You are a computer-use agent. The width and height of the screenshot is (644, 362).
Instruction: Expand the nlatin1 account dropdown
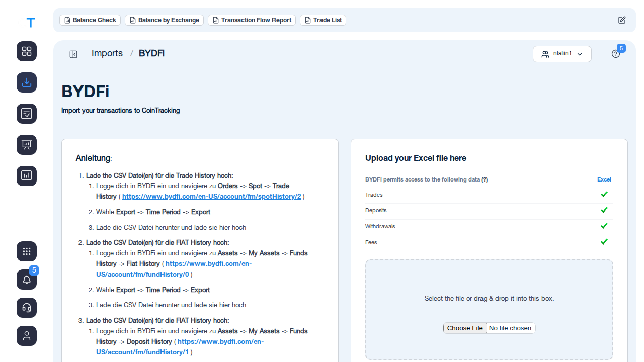pyautogui.click(x=562, y=54)
